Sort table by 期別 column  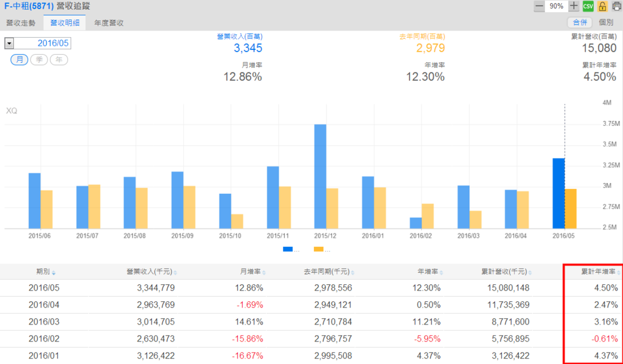(46, 272)
